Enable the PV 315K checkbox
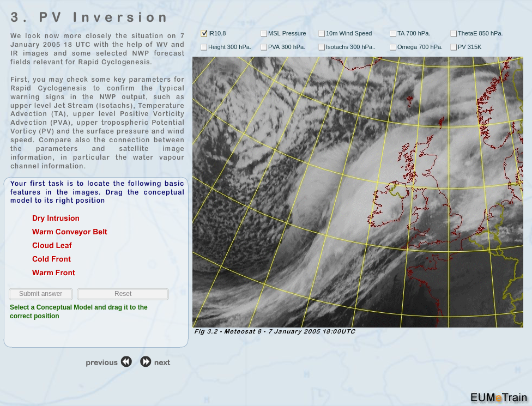 click(x=454, y=47)
